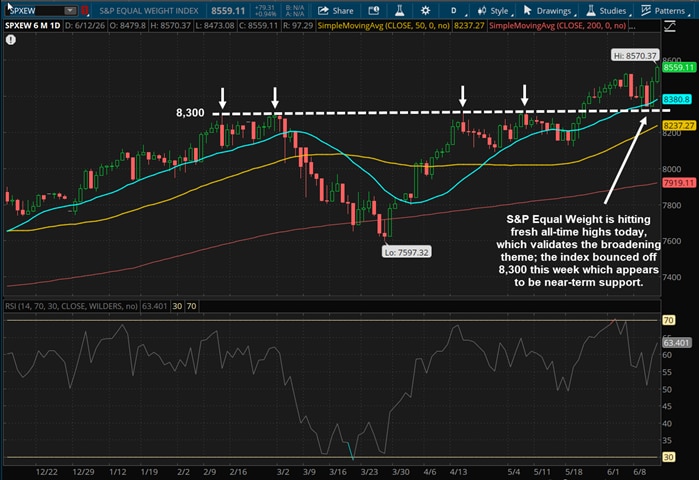
Task: Click the chart alert exclamation icon
Action: coord(11,40)
